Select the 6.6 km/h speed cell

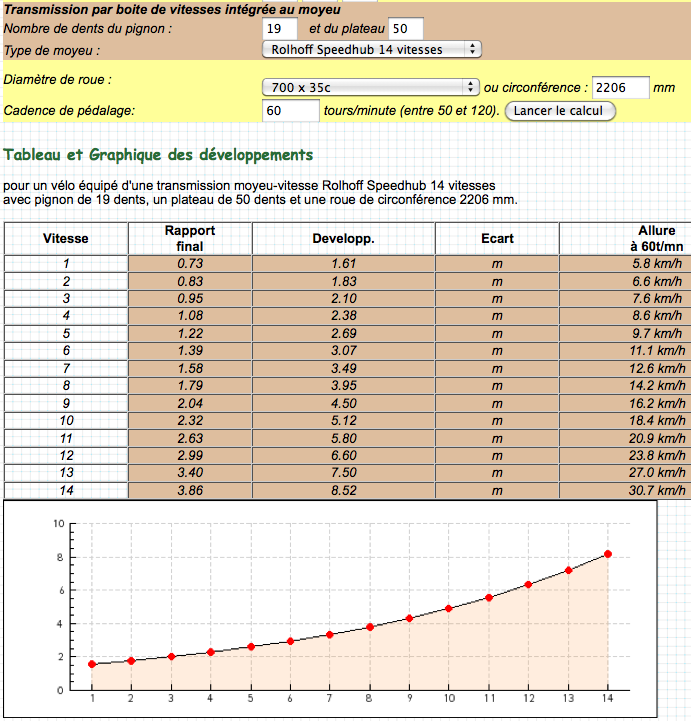pyautogui.click(x=625, y=281)
